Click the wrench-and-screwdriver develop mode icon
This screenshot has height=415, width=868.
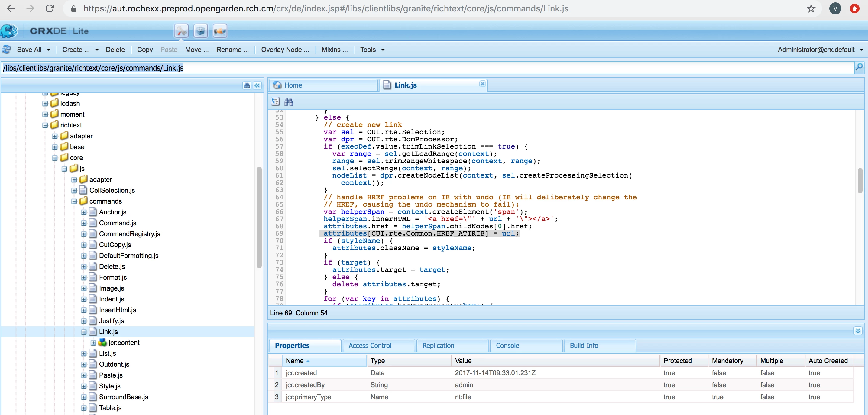pyautogui.click(x=181, y=31)
